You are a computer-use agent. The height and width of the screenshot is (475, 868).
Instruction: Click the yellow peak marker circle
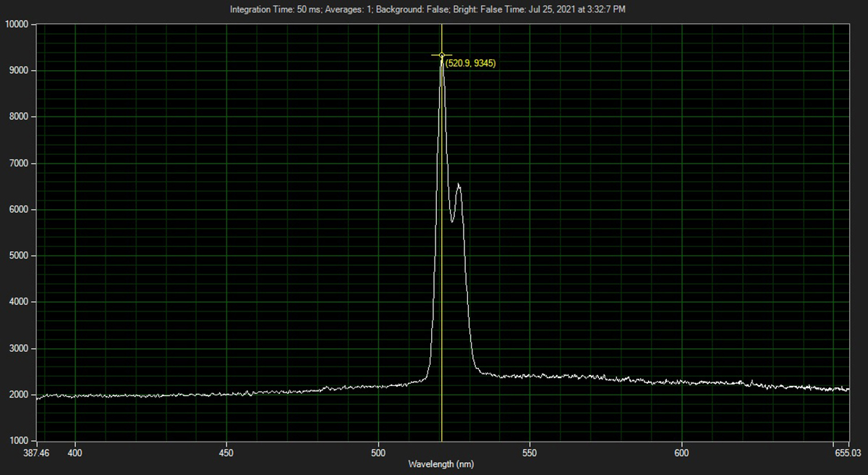442,55
